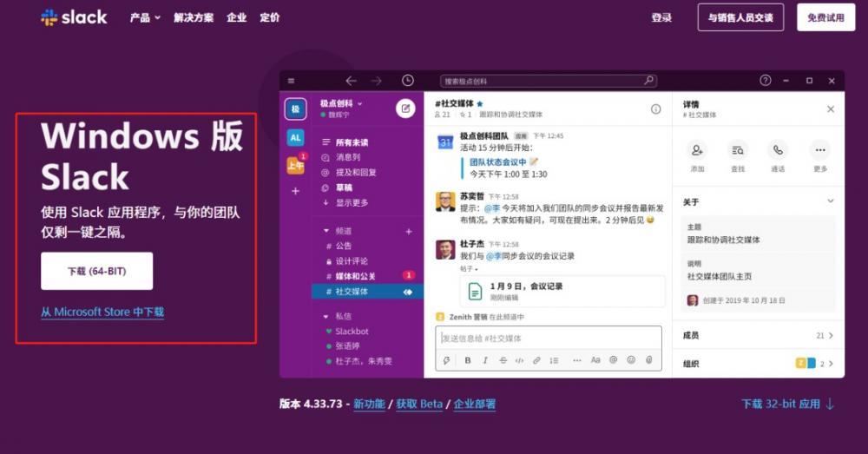Click the 更多 ellipsis icon in details

click(820, 150)
